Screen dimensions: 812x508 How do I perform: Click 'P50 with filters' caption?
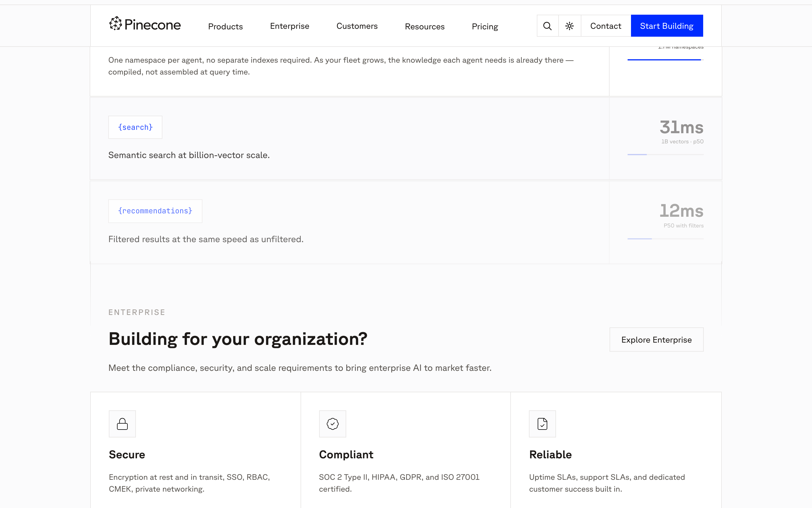point(683,226)
